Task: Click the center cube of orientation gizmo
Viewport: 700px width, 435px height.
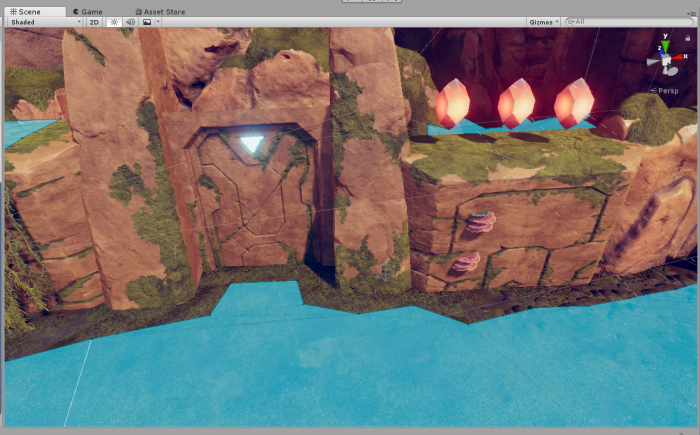Action: tap(666, 60)
